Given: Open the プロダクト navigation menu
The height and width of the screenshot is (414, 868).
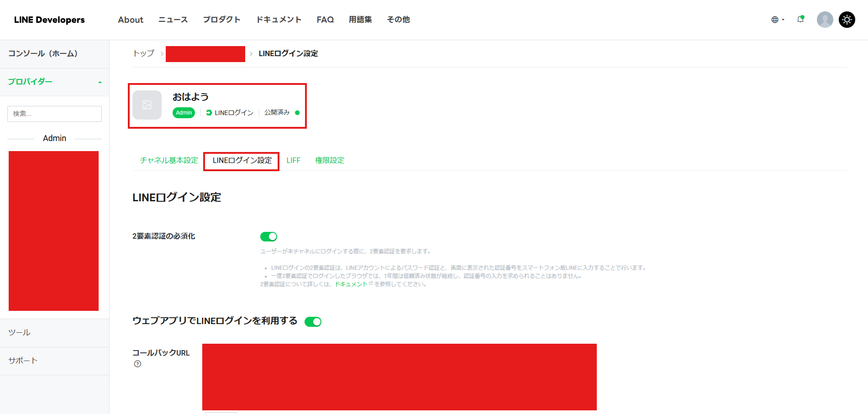Looking at the screenshot, I should 221,20.
